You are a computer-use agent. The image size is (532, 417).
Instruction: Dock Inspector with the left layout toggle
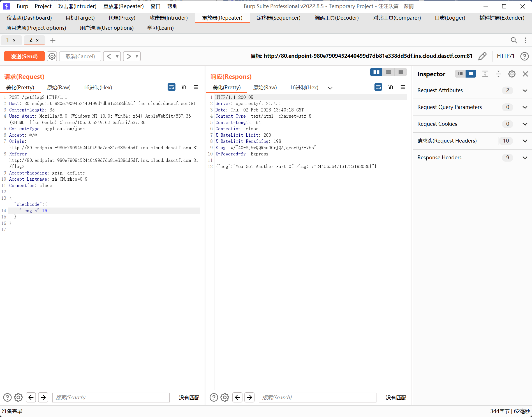tap(460, 74)
